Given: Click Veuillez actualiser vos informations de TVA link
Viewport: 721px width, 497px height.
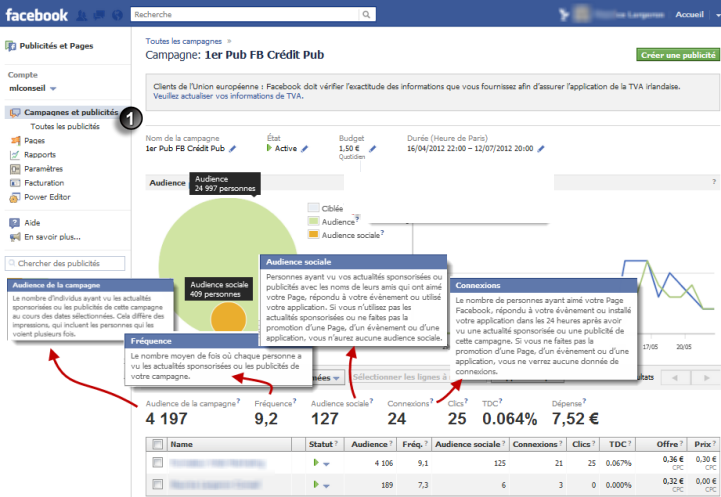Looking at the screenshot, I should 228,96.
